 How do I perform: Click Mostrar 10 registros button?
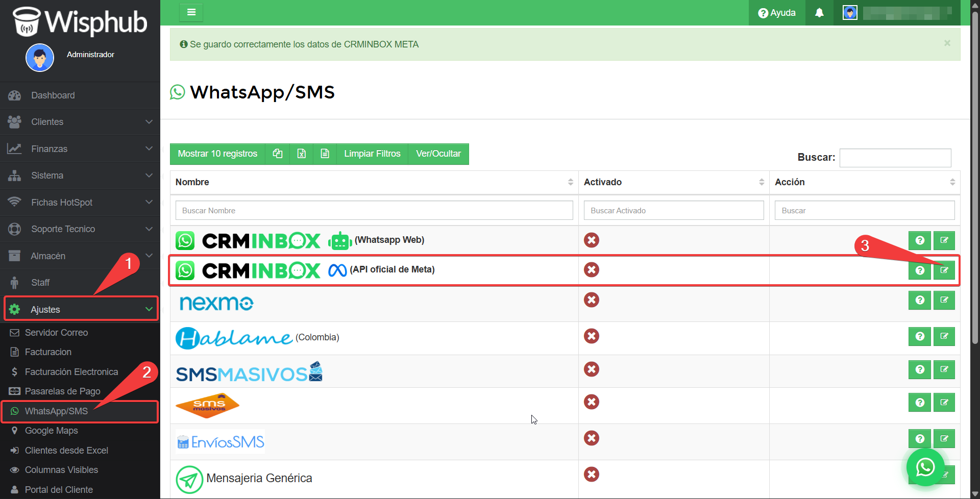[x=217, y=154]
